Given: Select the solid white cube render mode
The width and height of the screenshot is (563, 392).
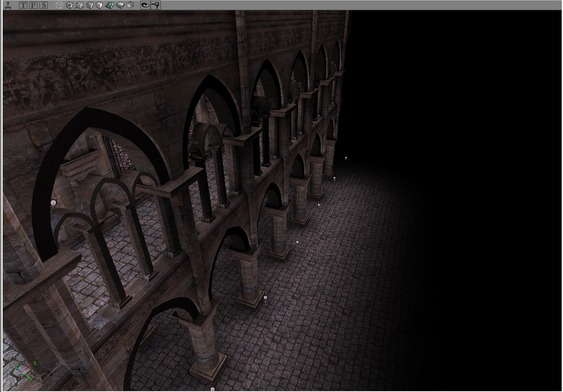Looking at the screenshot, I should (x=99, y=5).
